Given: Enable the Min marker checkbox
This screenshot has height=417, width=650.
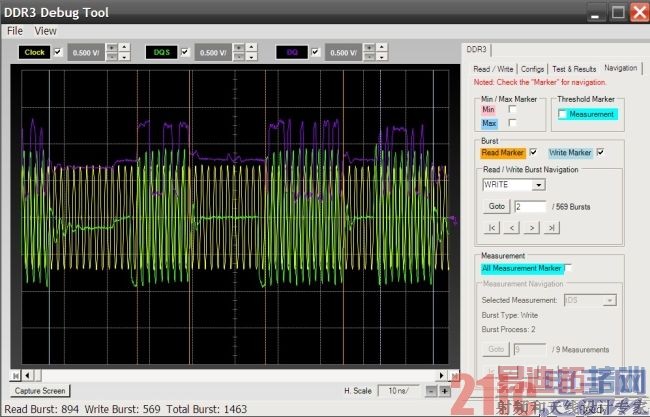Looking at the screenshot, I should pos(513,109).
